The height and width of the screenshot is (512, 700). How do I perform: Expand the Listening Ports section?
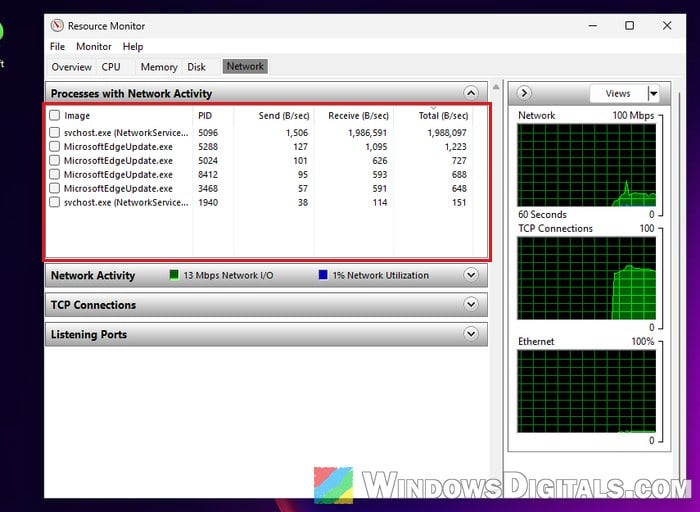tap(471, 334)
